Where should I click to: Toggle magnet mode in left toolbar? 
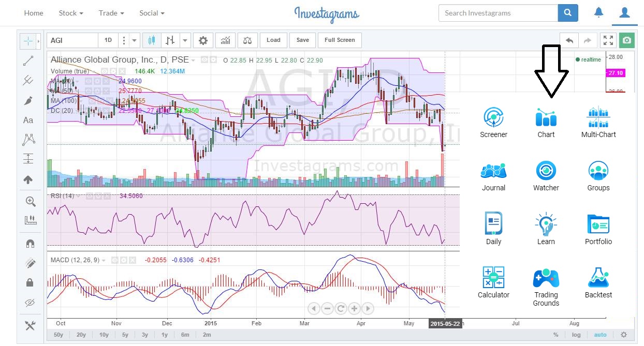coord(30,243)
